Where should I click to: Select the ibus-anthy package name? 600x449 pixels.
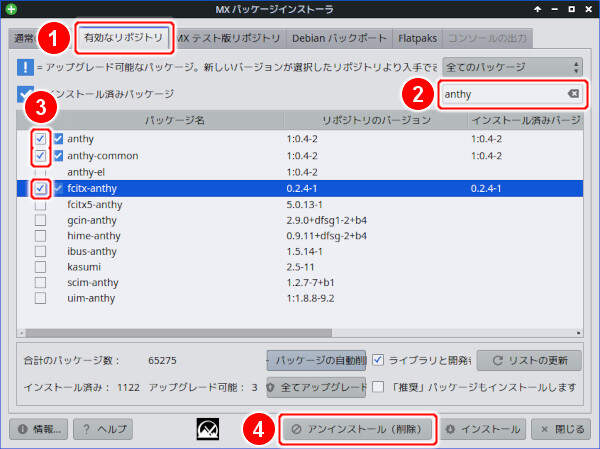coord(92,251)
